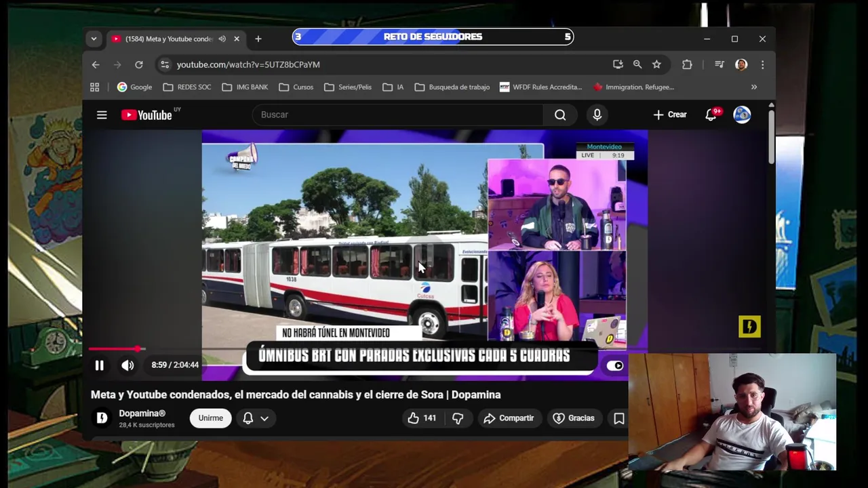The width and height of the screenshot is (868, 488).
Task: Open the Google bookmark
Action: [134, 87]
